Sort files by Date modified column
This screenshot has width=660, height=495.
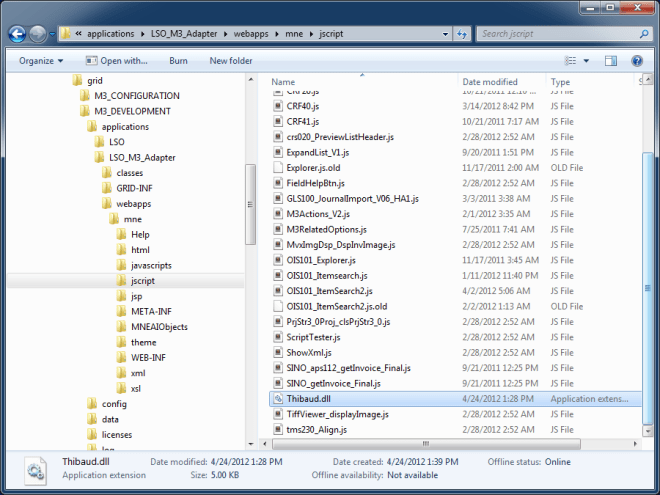click(490, 82)
